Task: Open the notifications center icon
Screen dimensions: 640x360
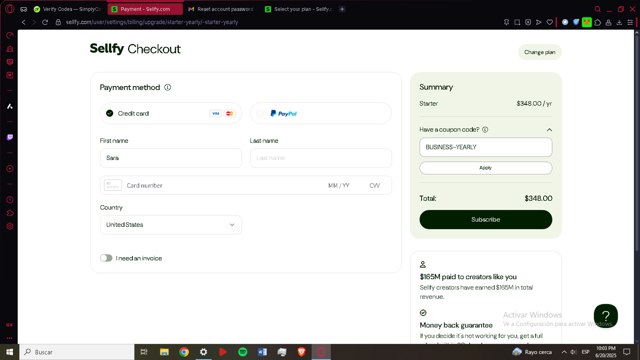Action: (627, 352)
